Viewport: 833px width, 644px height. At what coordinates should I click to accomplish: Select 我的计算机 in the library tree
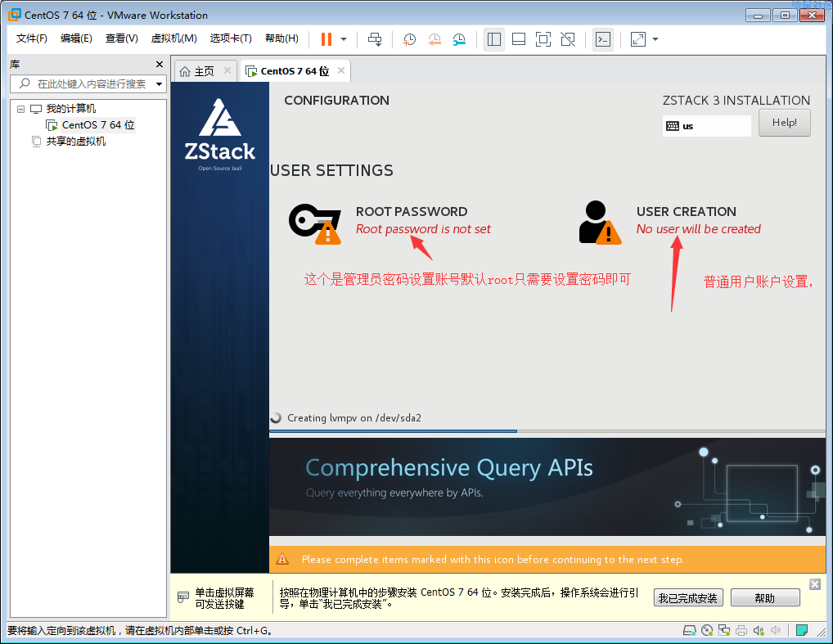[x=70, y=109]
